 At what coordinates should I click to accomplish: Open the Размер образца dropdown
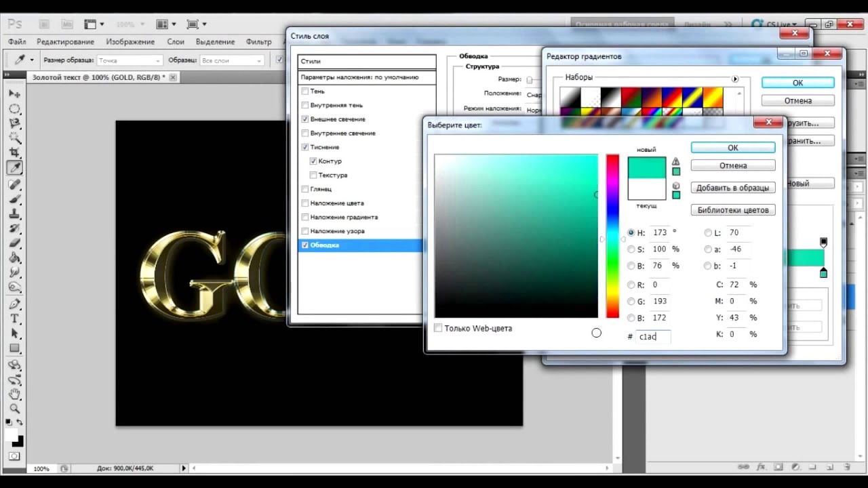129,60
